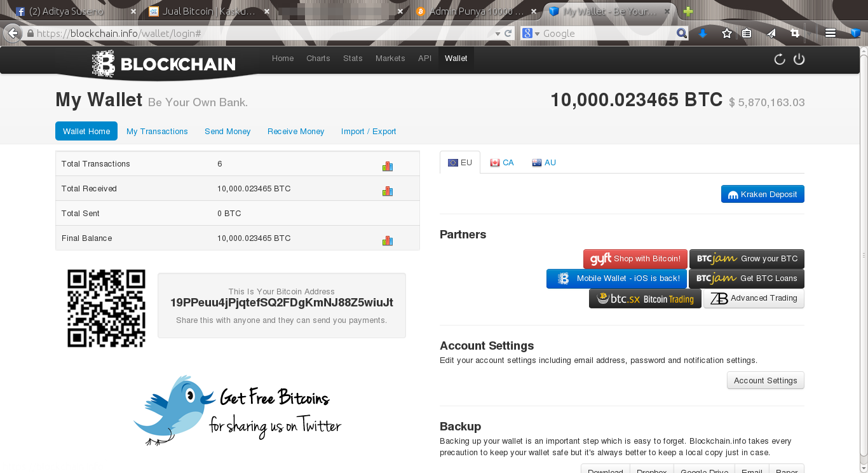Click the search magnifier in the Google box
Viewport: 868px width, 473px height.
(681, 34)
